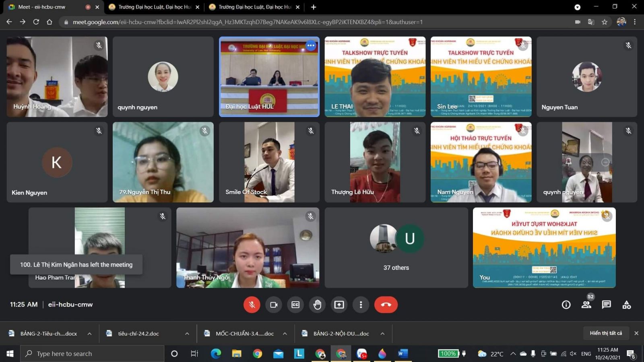Click the Windows search box
The width and height of the screenshot is (644, 362).
point(93,354)
